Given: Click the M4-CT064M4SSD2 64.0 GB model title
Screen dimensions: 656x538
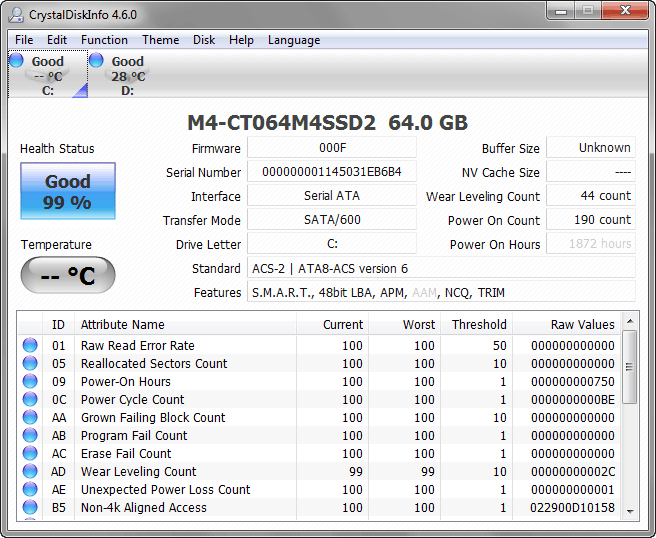Looking at the screenshot, I should pyautogui.click(x=328, y=123).
